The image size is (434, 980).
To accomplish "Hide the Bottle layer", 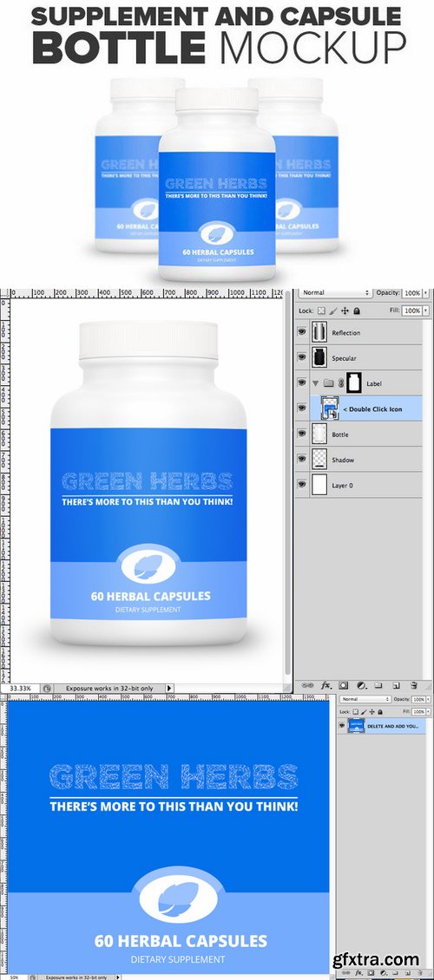I will coord(301,434).
